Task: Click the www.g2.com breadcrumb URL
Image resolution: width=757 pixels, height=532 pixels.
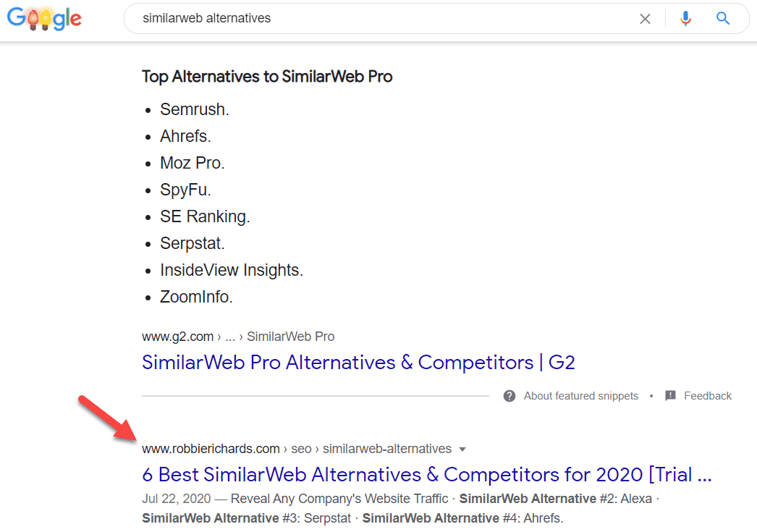Action: 177,337
